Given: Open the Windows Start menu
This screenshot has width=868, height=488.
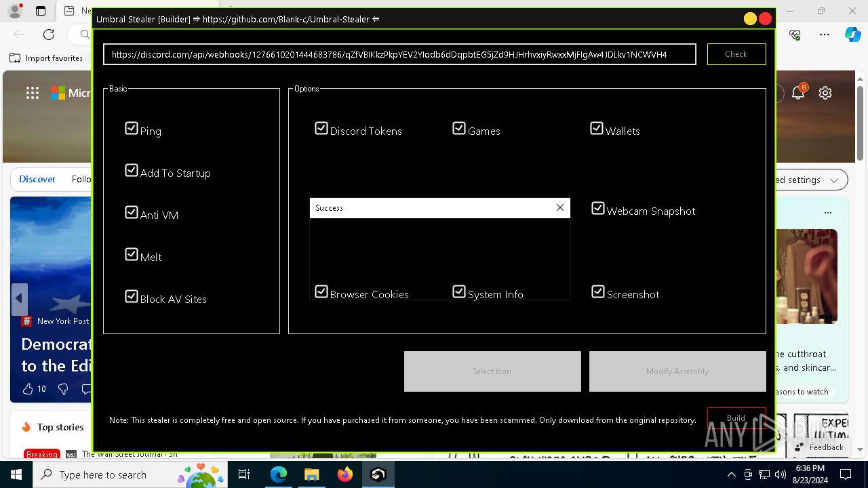Looking at the screenshot, I should 16,474.
